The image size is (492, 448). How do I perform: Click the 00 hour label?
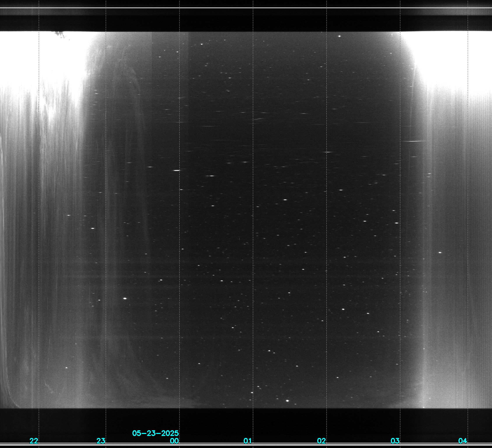(174, 441)
